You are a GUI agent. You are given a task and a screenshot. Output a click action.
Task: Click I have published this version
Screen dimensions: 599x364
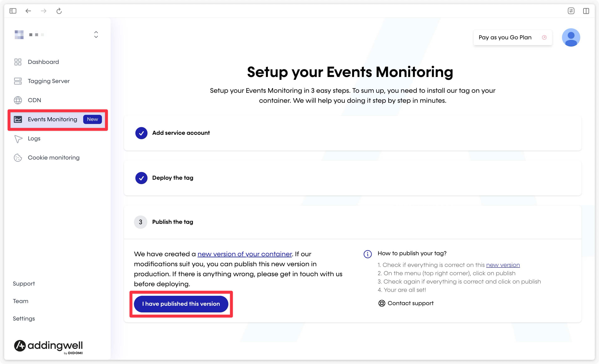coord(181,304)
